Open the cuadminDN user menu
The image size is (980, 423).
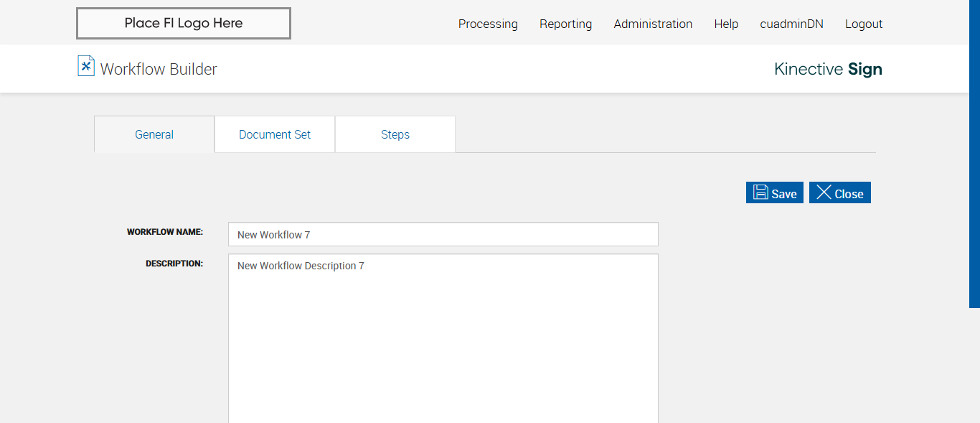tap(791, 24)
